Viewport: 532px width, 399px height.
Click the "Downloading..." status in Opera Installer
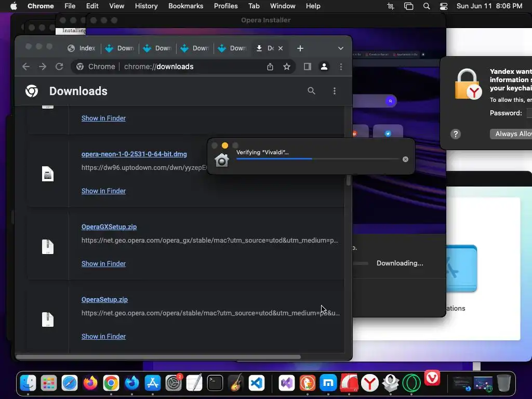(x=400, y=263)
